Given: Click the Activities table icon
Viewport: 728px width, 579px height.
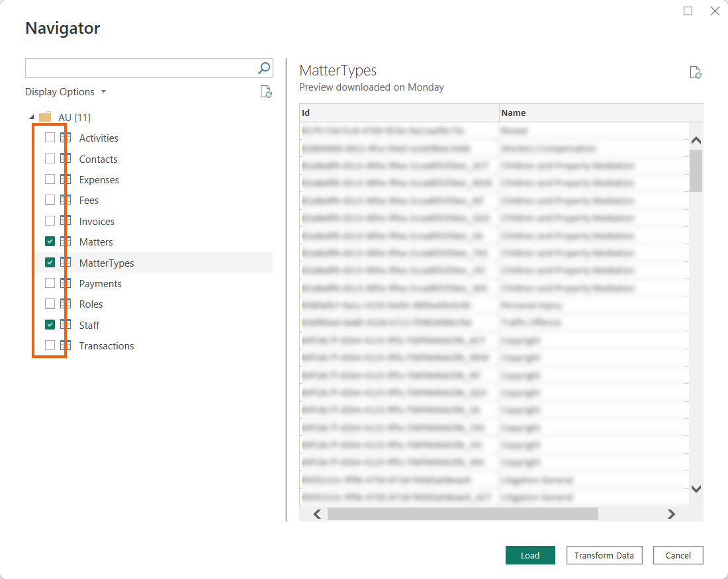Looking at the screenshot, I should 66,138.
